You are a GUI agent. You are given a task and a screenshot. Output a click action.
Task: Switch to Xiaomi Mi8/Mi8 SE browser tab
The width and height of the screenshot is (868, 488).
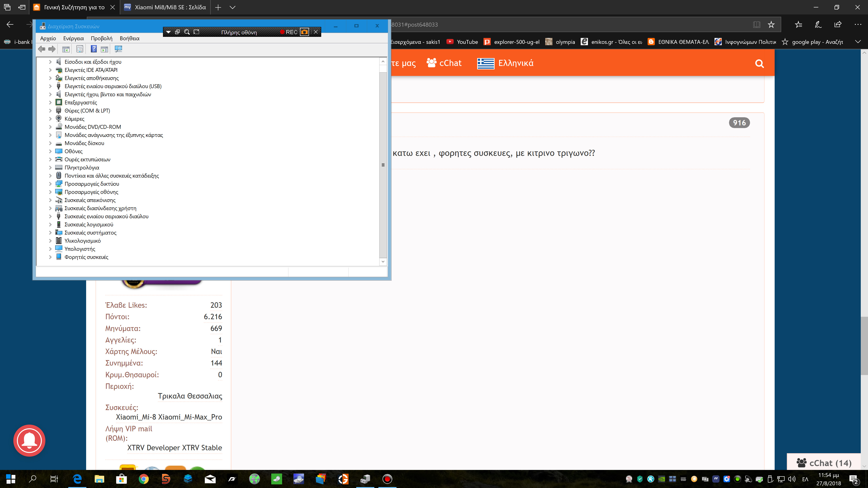tap(165, 7)
